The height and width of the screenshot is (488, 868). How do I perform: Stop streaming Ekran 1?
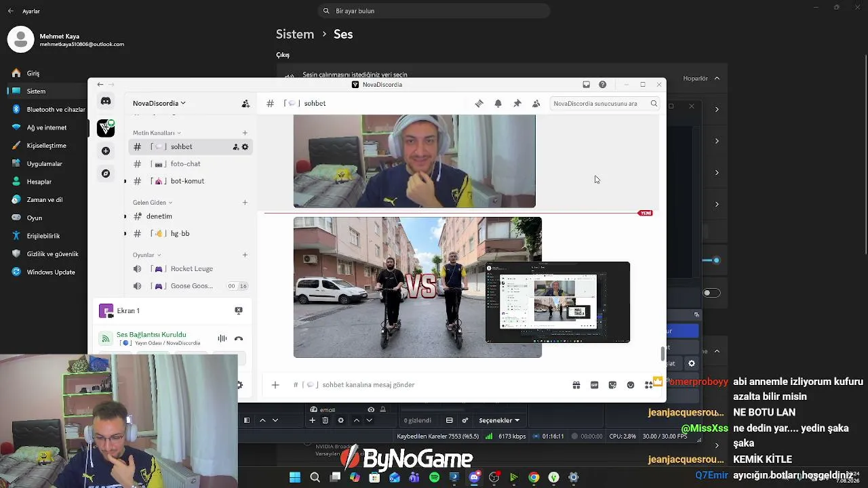(x=239, y=310)
